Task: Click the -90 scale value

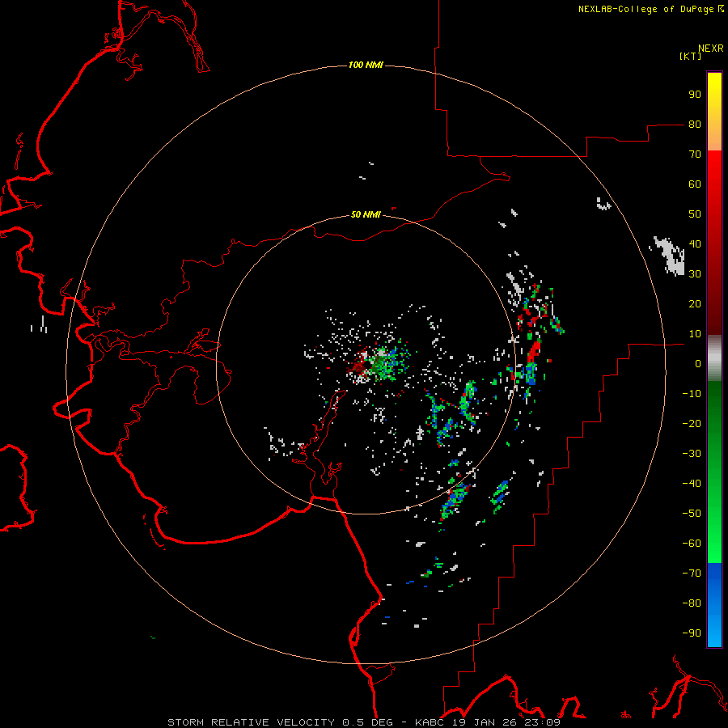Action: [692, 633]
